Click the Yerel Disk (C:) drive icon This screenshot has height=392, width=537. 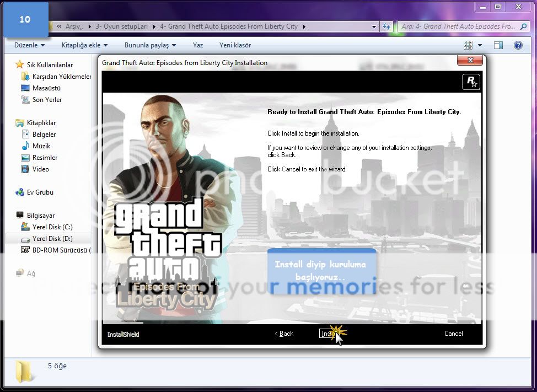[25, 227]
